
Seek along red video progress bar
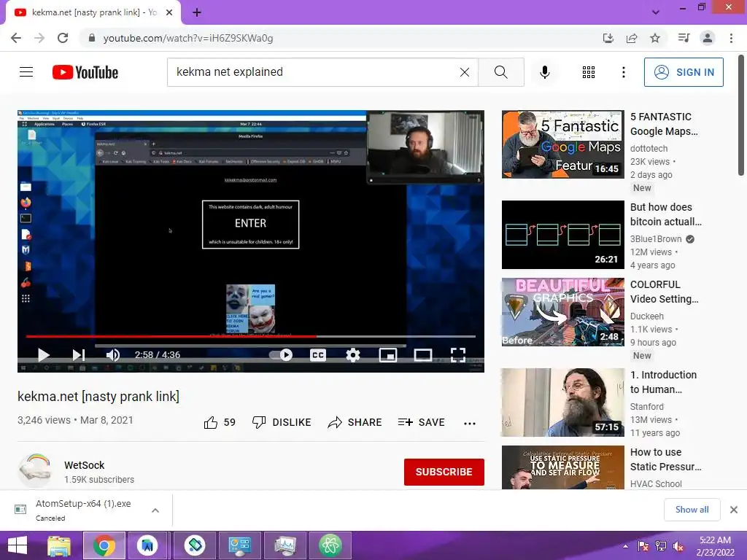(x=251, y=336)
